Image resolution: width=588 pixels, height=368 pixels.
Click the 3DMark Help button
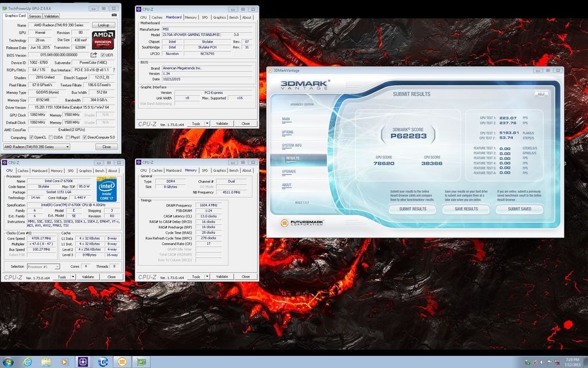point(541,94)
